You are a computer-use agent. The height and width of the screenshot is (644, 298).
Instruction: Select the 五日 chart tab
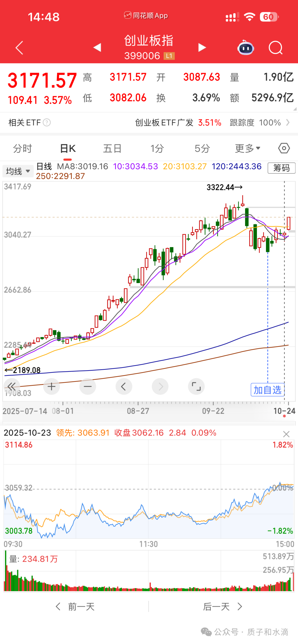coord(112,149)
